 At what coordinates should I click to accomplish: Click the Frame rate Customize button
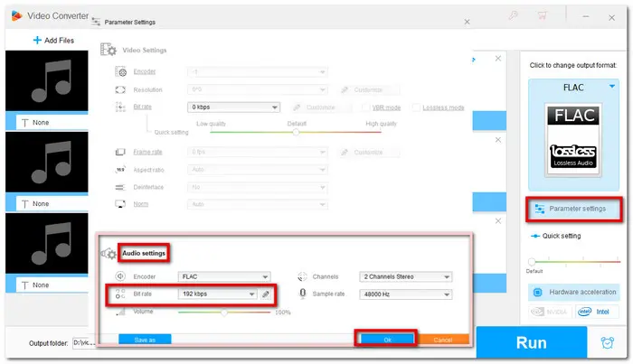(369, 152)
